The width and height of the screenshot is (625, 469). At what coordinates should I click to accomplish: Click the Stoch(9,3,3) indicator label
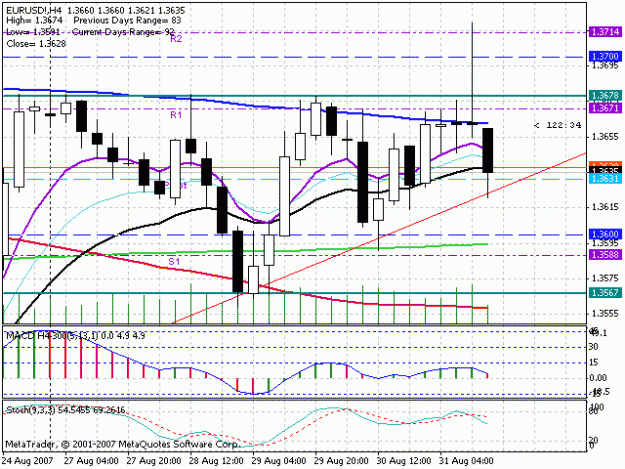pyautogui.click(x=66, y=410)
